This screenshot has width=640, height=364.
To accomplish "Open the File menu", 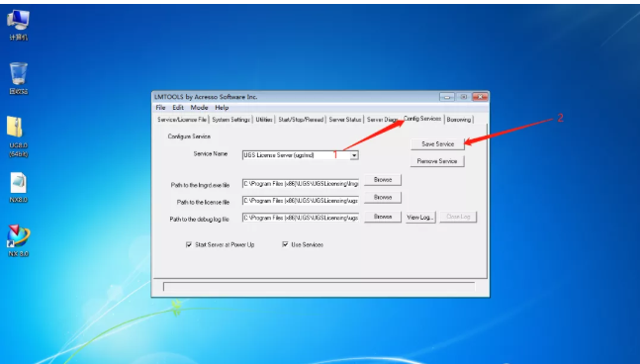I will point(160,108).
